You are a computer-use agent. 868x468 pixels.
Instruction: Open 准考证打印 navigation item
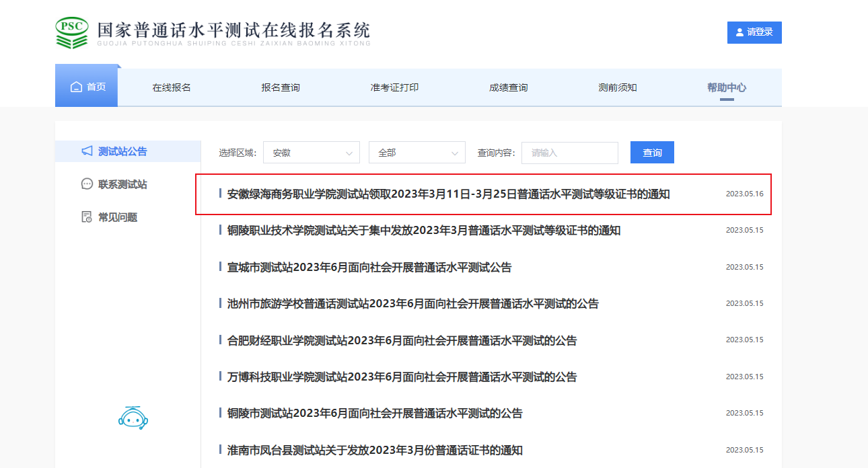pos(394,87)
